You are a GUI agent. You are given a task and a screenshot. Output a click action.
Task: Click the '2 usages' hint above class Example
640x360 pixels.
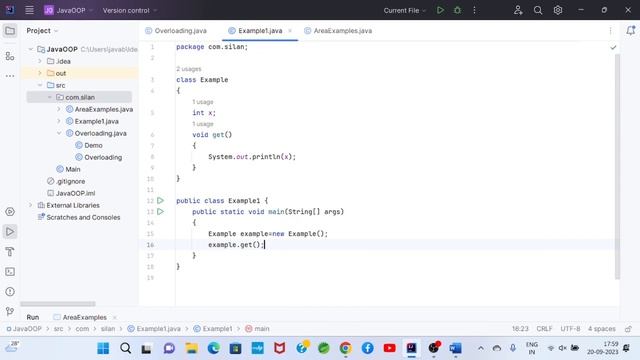click(189, 69)
